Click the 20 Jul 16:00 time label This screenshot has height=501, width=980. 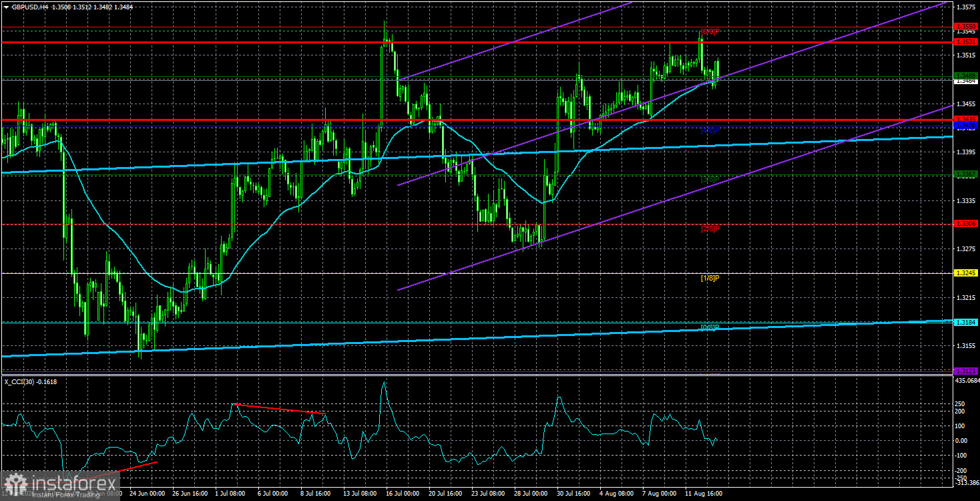pos(446,494)
